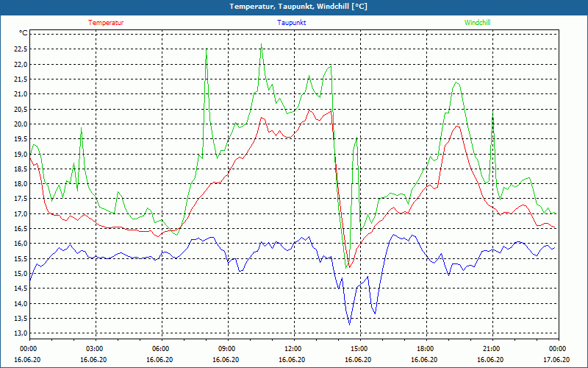Screen dimensions: 588x368
Task: Click the red Temperatur legend label
Action: pos(106,23)
